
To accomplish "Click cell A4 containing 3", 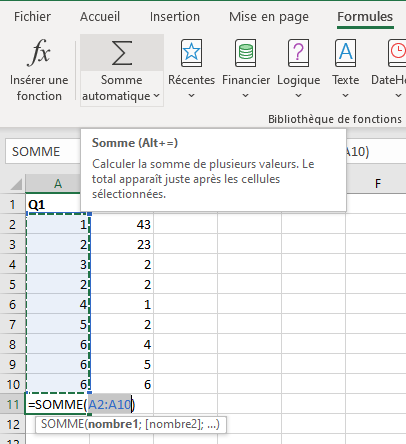I will pos(58,264).
